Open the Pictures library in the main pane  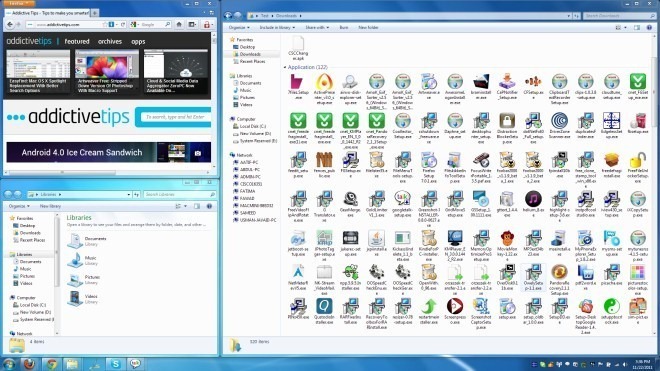[84, 280]
